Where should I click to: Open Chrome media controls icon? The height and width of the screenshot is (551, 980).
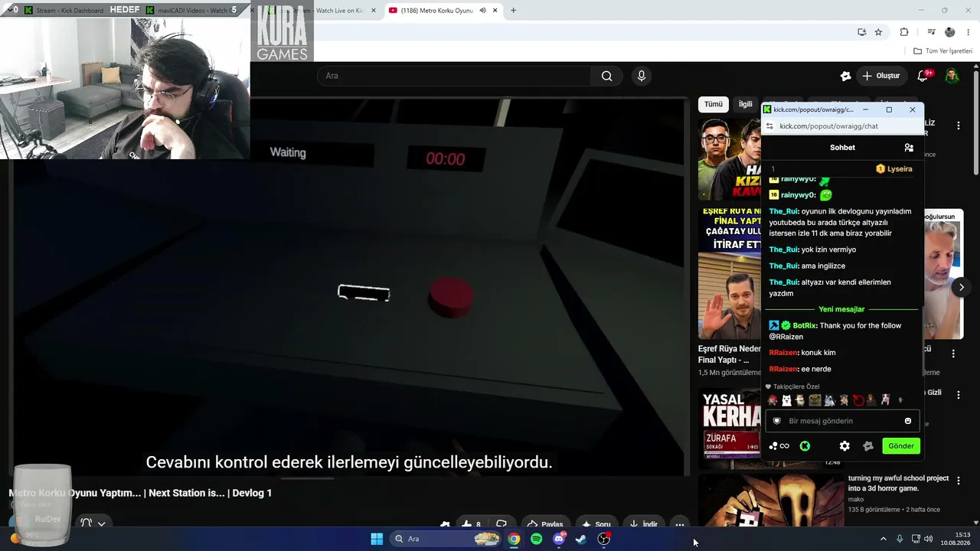tap(931, 32)
